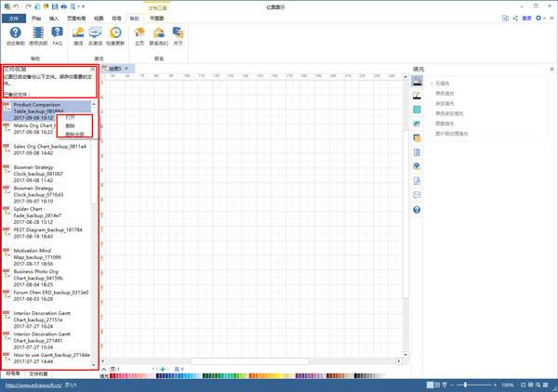Open the 关于 about icon
Image resolution: width=558 pixels, height=392 pixels.
click(x=178, y=36)
